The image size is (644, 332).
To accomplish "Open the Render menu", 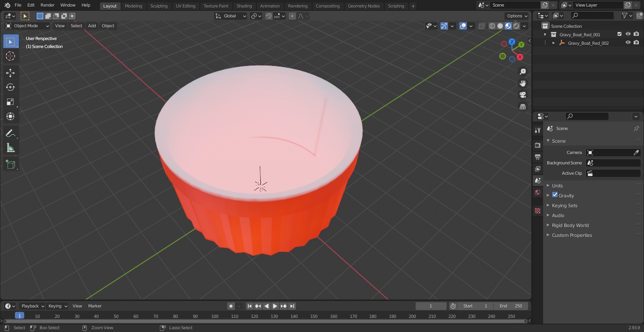I will pos(47,5).
